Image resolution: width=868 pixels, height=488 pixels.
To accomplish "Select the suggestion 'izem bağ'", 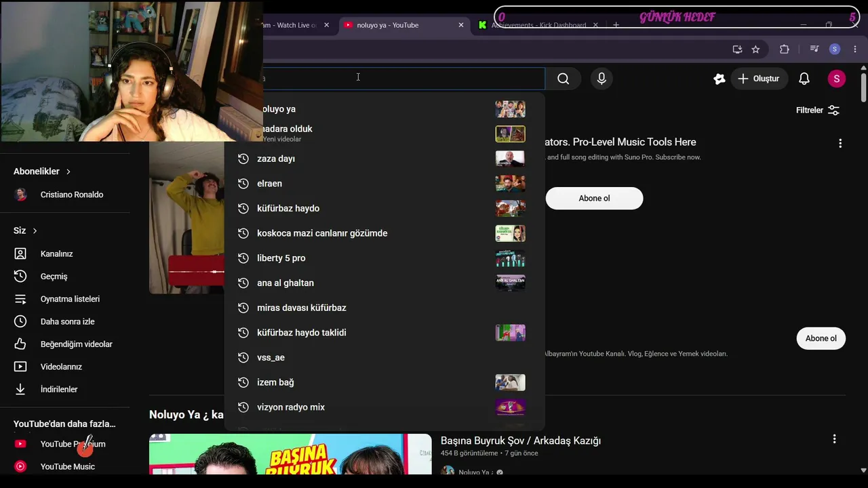I will coord(384,382).
